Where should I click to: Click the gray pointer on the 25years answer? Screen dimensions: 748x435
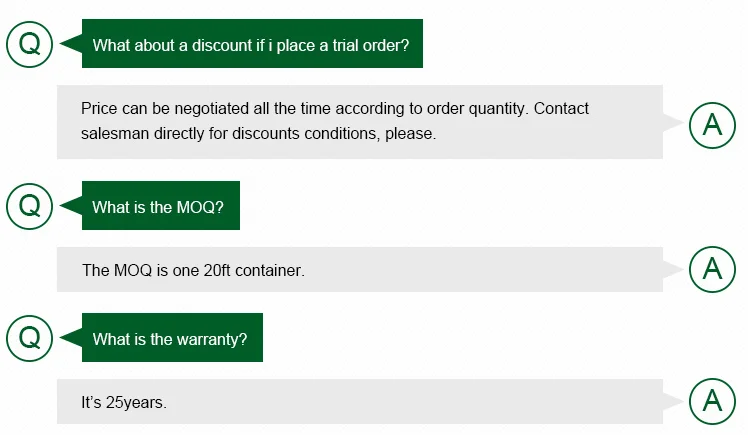tap(672, 400)
